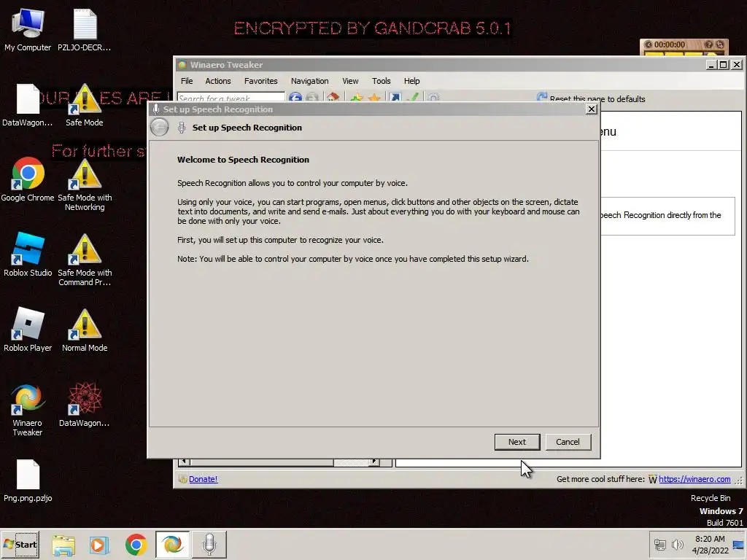Select the Google Chrome desktop shortcut
The width and height of the screenshot is (747, 560).
[28, 180]
